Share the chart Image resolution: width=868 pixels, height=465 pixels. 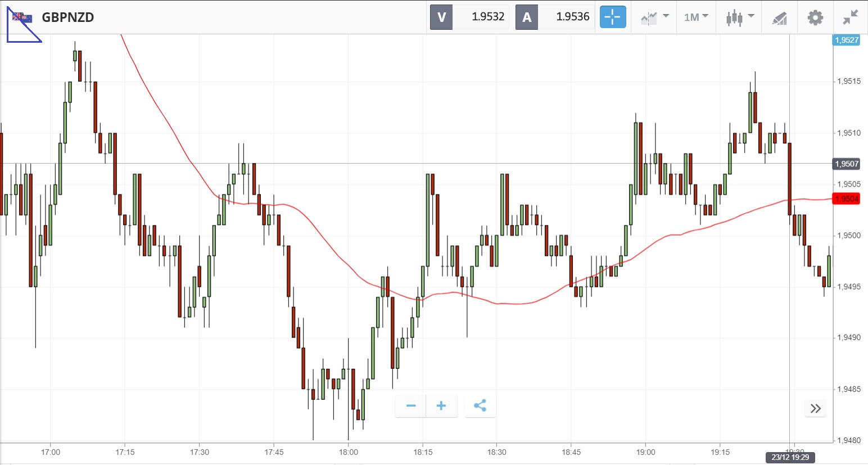(x=480, y=406)
